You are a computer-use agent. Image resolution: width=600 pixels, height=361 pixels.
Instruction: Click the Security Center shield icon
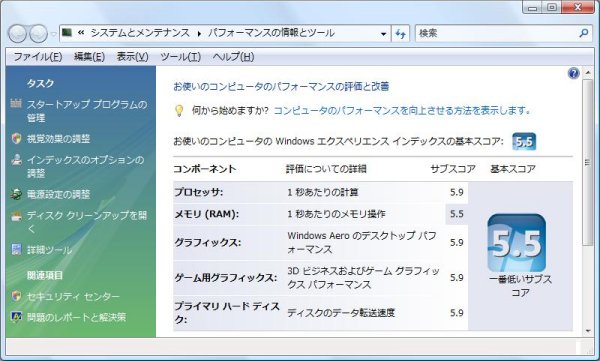coord(16,296)
